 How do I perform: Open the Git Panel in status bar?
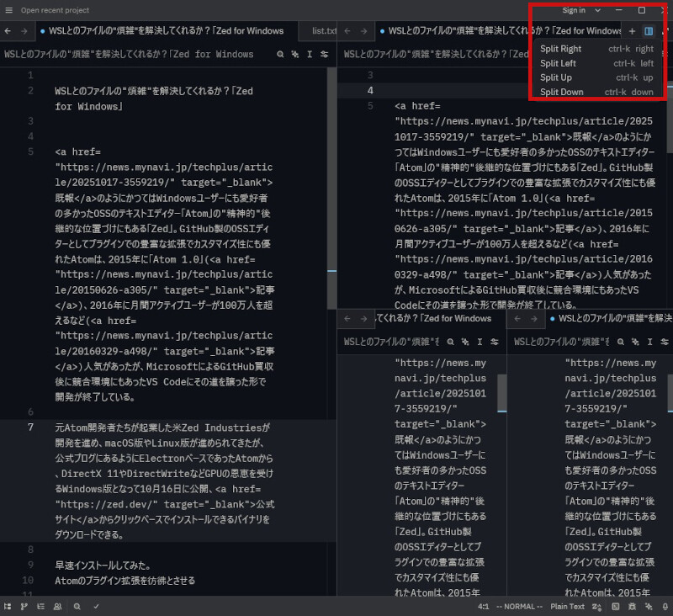click(x=24, y=606)
